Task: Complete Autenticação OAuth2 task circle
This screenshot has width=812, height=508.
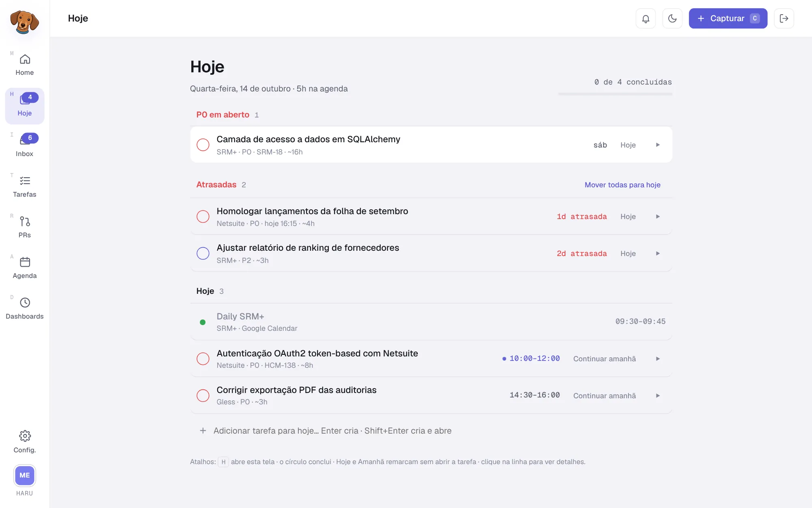Action: tap(203, 359)
